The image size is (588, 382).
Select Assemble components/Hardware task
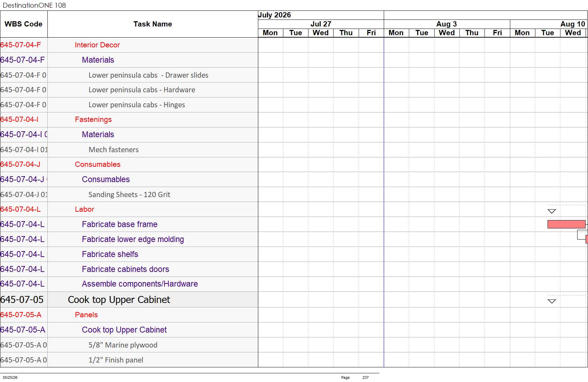point(140,284)
